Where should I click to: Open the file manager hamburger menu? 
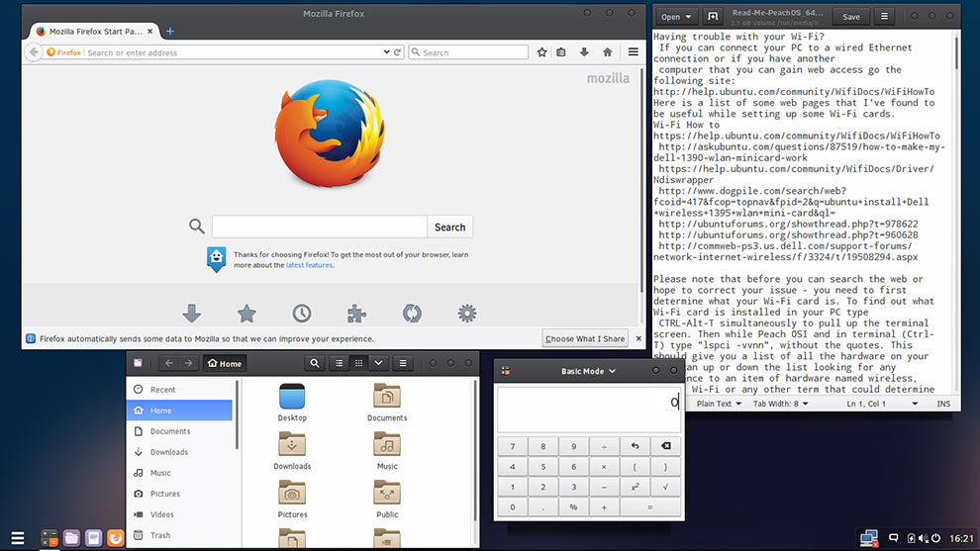pos(403,363)
